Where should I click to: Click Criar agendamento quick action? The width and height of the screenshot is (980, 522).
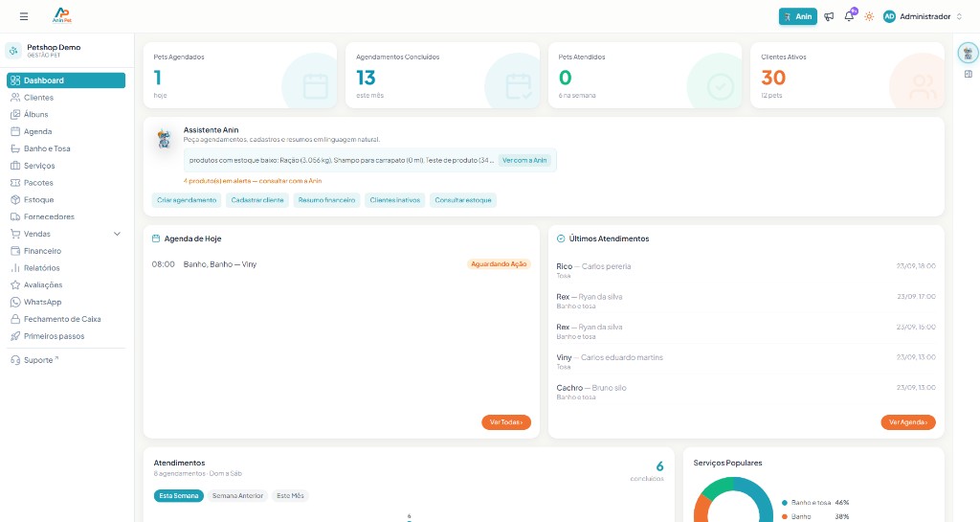click(x=187, y=200)
